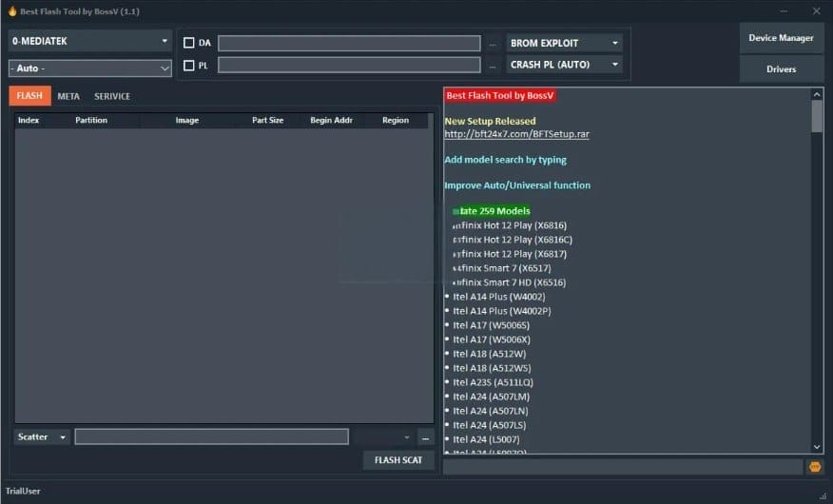The height and width of the screenshot is (504, 833).
Task: Click 'Itel A24 (A507LS)' entry
Action: point(490,425)
